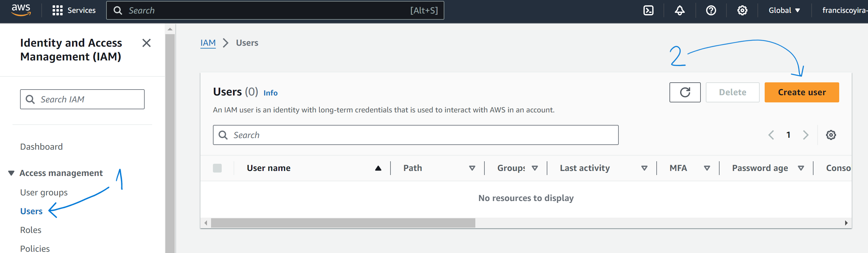Sort by MFA column arrow
The height and width of the screenshot is (253, 868).
click(x=707, y=168)
